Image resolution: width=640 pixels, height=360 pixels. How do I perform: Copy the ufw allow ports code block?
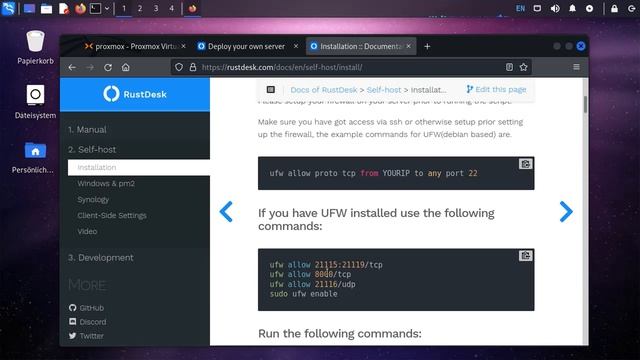click(525, 256)
